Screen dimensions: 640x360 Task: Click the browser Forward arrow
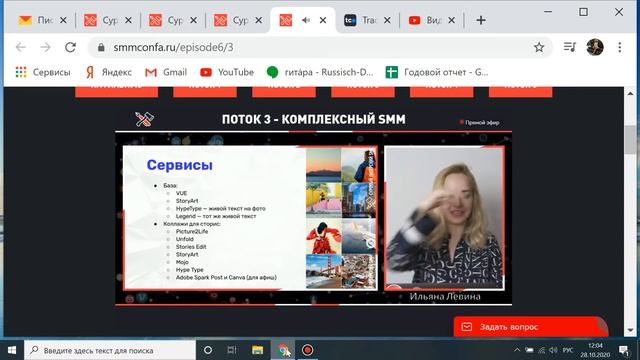(x=45, y=47)
